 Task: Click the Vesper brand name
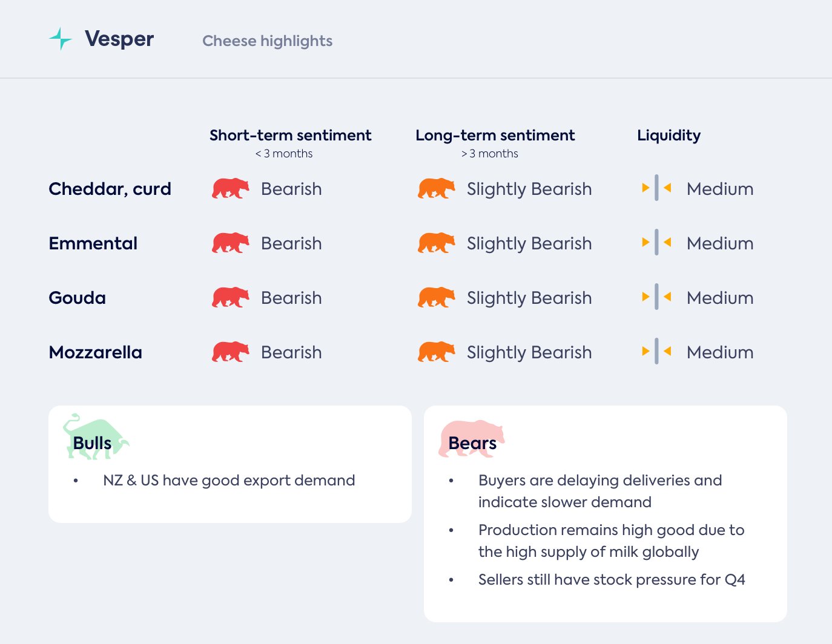(119, 39)
